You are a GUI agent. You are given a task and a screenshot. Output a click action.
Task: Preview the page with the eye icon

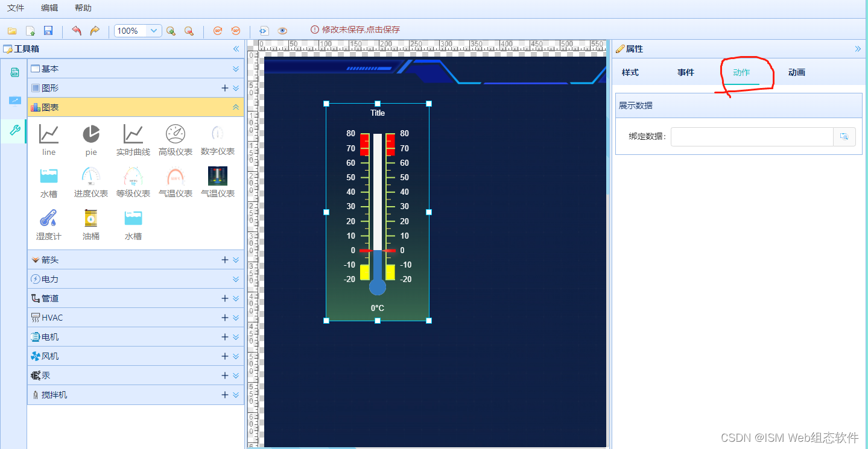[x=282, y=31]
